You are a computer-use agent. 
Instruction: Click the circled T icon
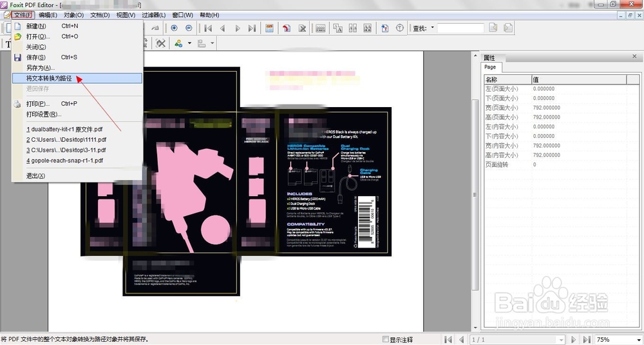(400, 28)
